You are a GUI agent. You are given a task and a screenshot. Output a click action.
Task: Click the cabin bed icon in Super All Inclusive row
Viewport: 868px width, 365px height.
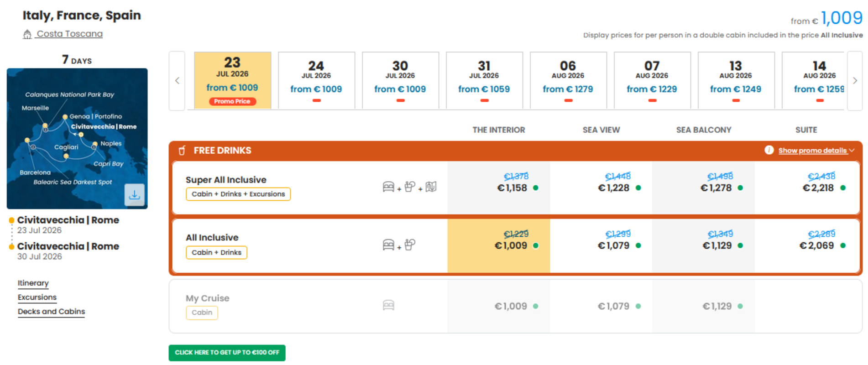pyautogui.click(x=388, y=187)
